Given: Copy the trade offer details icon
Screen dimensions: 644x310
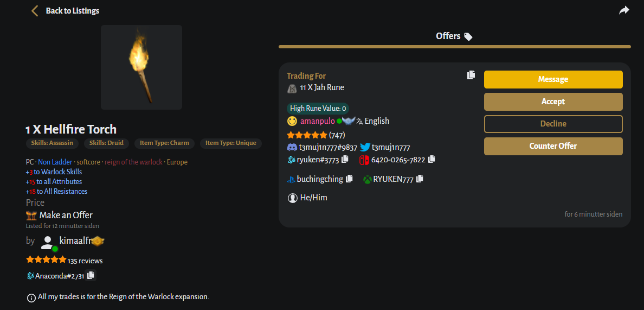Looking at the screenshot, I should (471, 75).
